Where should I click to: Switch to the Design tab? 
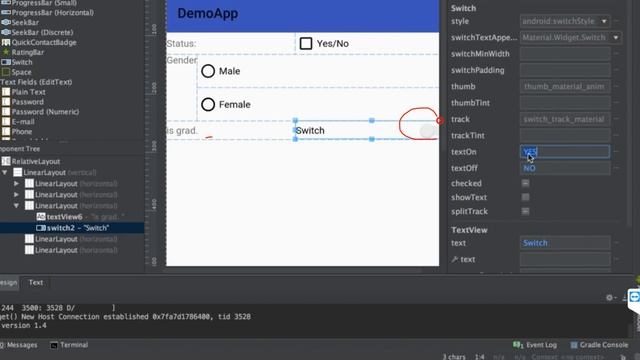click(8, 282)
